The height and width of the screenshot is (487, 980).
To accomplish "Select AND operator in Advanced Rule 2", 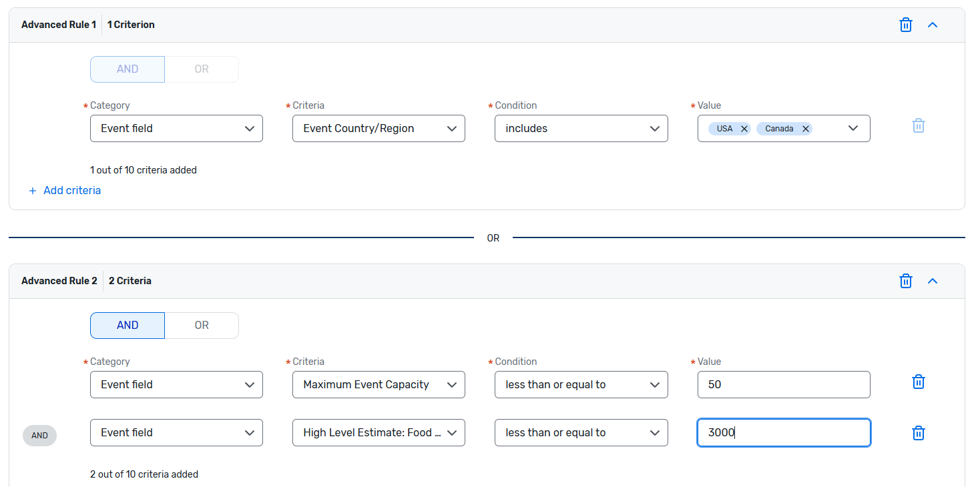I will (x=128, y=326).
